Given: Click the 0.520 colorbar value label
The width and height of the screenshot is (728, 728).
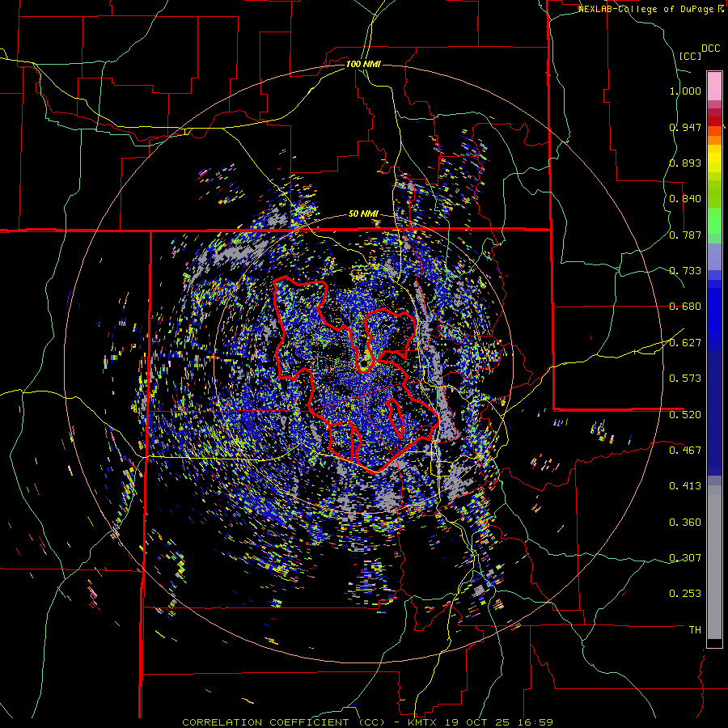Looking at the screenshot, I should [685, 415].
